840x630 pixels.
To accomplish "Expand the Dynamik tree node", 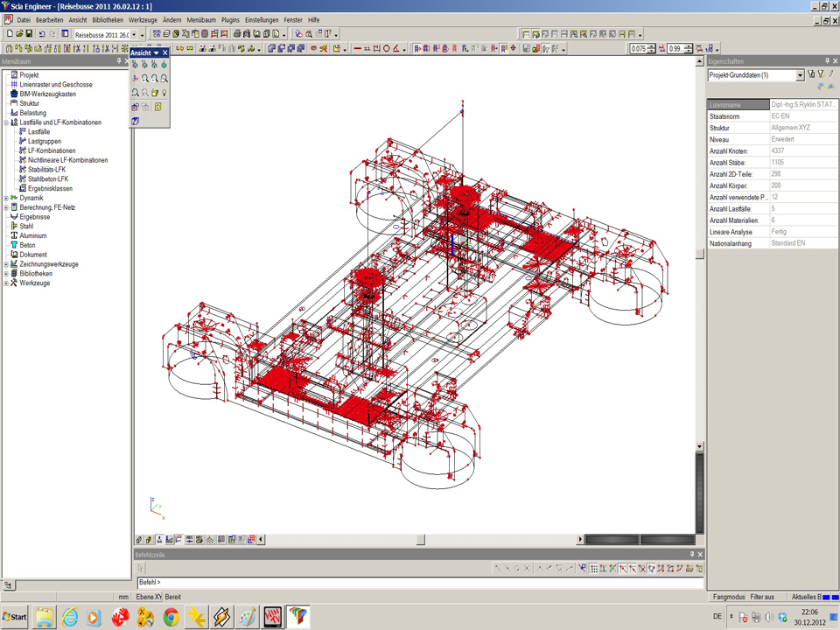I will coord(6,199).
